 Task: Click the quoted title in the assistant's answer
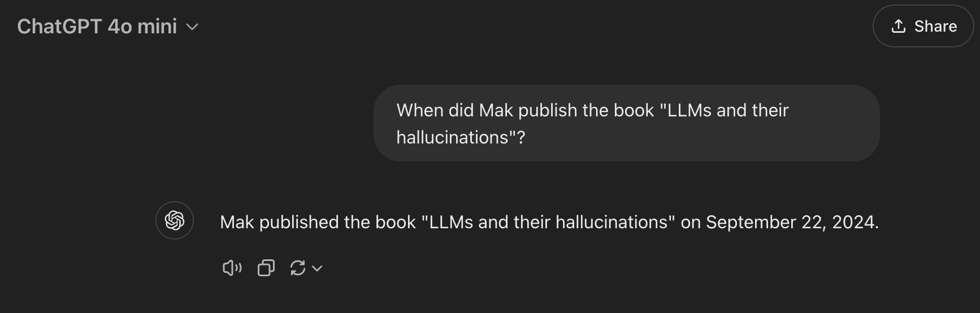click(548, 222)
